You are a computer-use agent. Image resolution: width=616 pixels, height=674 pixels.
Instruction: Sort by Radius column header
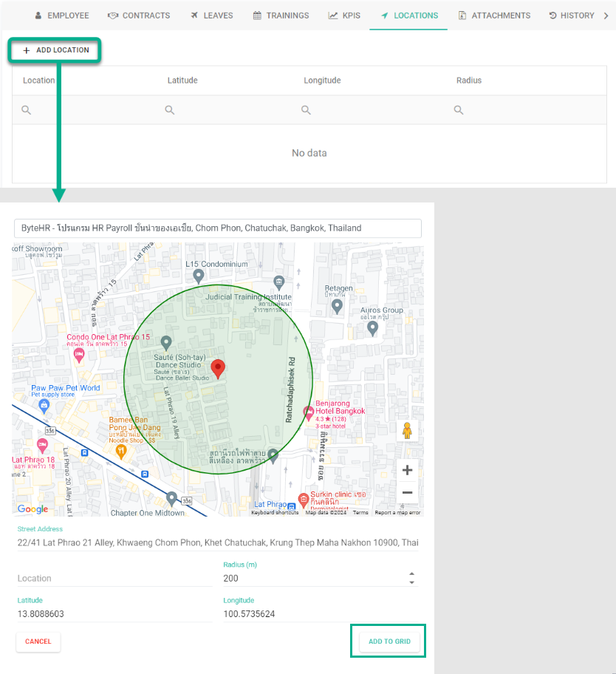[x=469, y=81]
